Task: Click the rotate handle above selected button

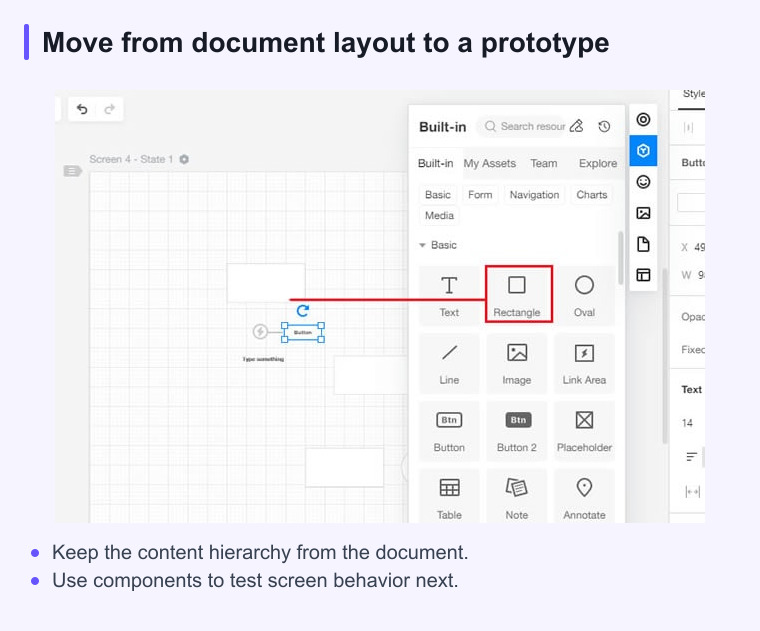Action: [x=303, y=311]
